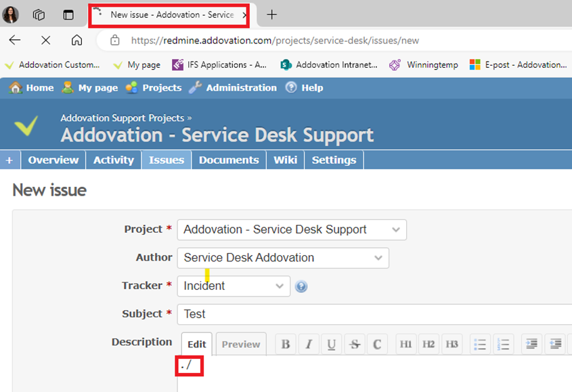Apply Underline formatting

(331, 344)
